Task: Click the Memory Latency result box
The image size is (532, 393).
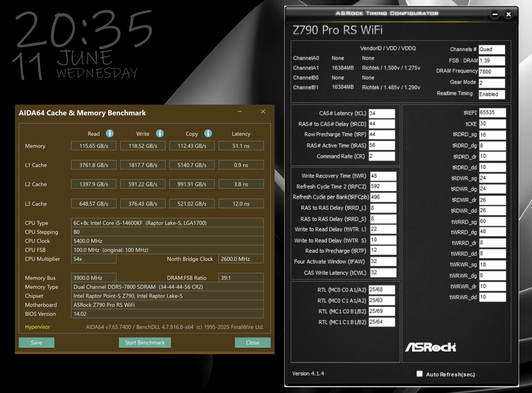Action: 241,146
